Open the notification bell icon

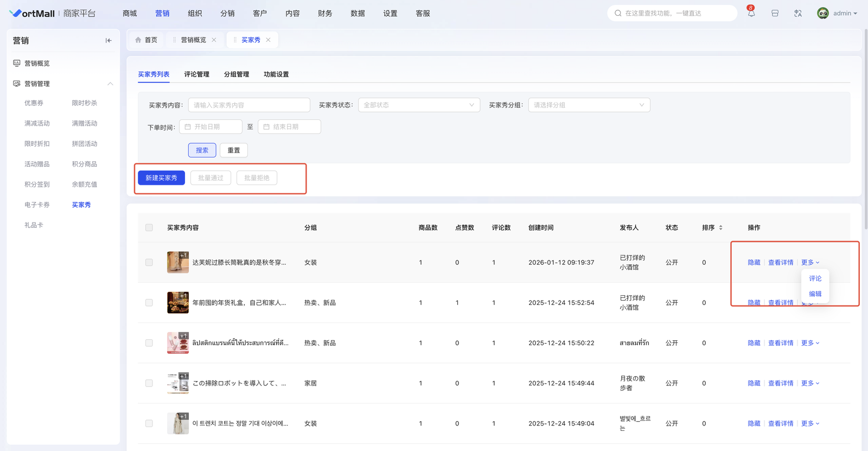[751, 14]
